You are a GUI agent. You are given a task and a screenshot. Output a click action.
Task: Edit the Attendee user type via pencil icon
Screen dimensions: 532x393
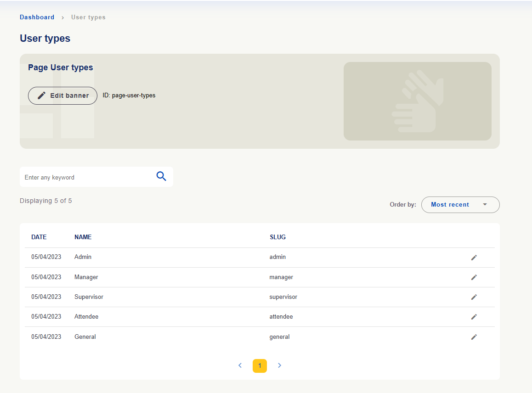point(474,317)
